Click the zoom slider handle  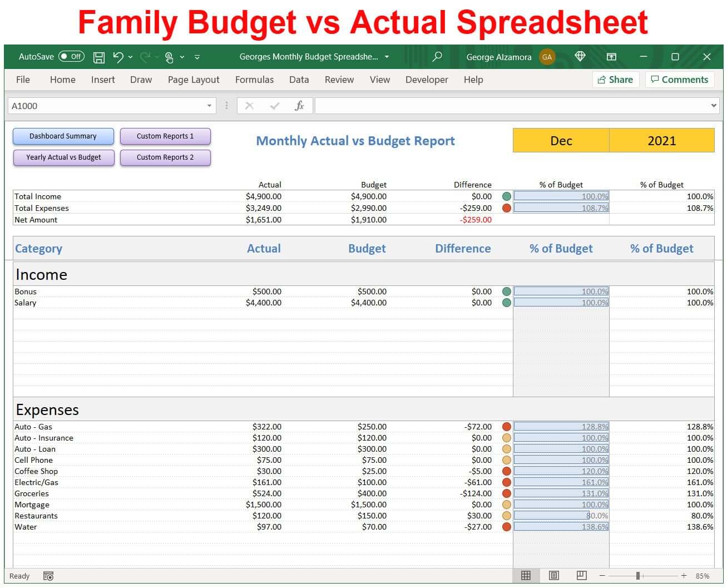(x=638, y=576)
